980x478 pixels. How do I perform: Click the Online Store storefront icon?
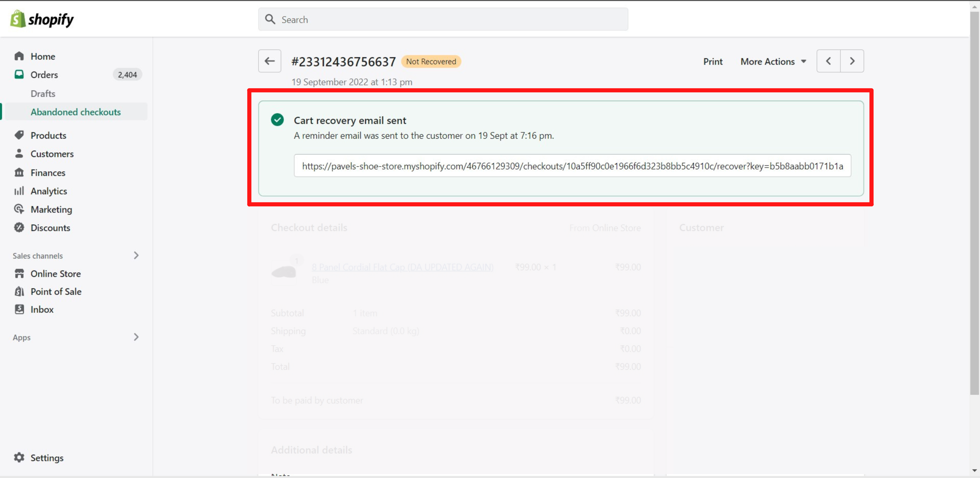[19, 274]
